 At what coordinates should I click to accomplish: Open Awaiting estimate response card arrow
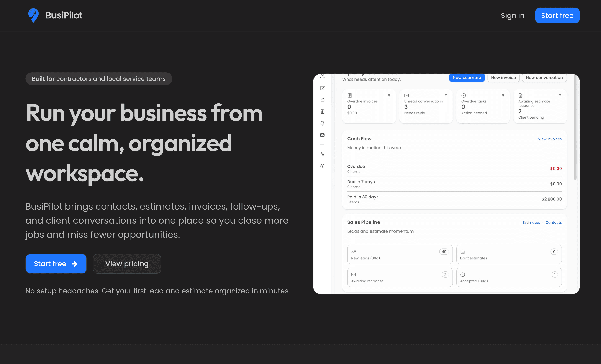[x=560, y=95]
